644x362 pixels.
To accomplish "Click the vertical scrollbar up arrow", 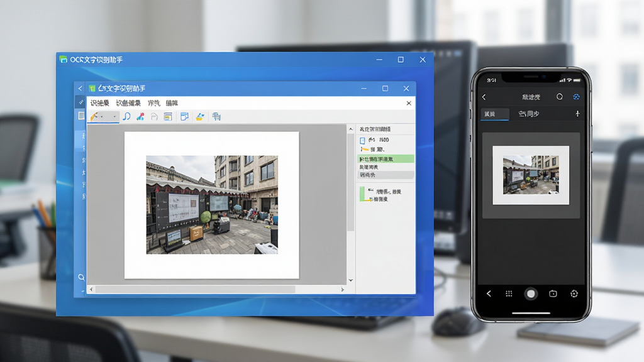I will pos(351,129).
